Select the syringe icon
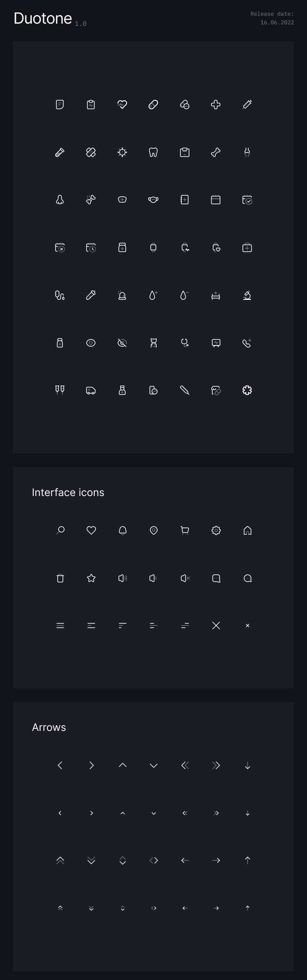The width and height of the screenshot is (307, 980). [247, 105]
